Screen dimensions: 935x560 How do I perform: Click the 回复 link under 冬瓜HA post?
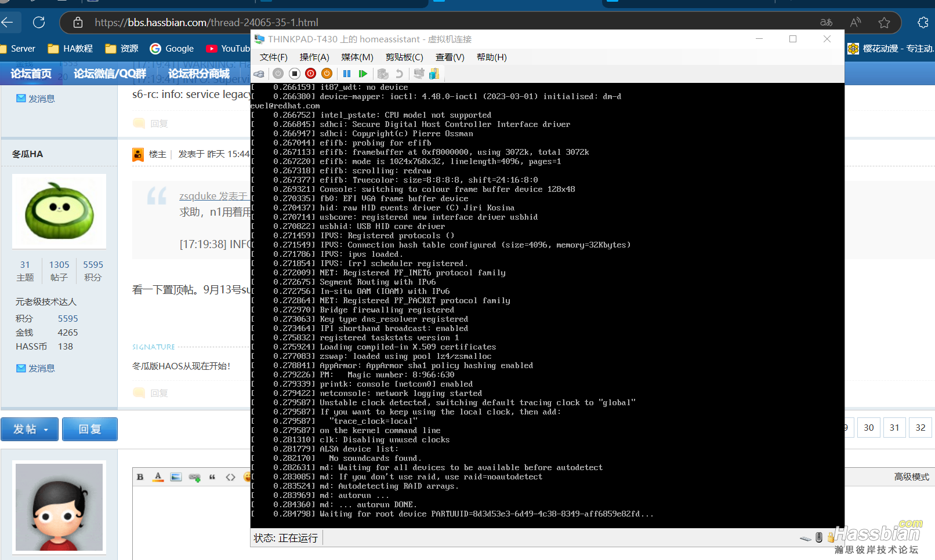point(151,393)
